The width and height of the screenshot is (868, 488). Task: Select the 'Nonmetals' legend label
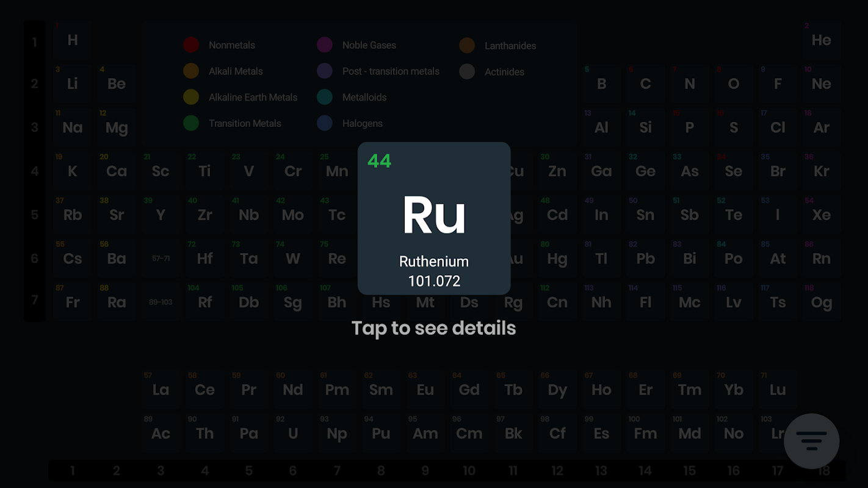click(x=232, y=45)
